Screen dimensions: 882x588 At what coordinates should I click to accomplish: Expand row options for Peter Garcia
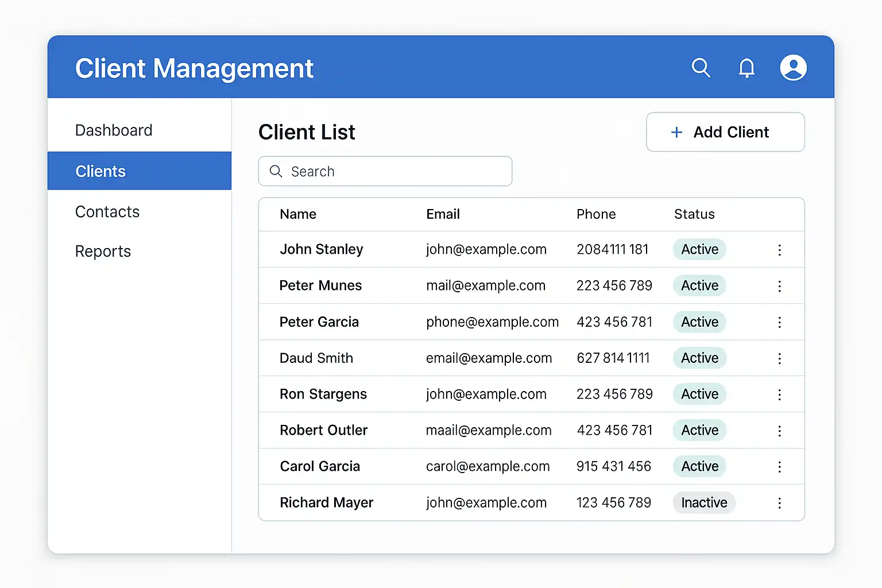(x=779, y=322)
